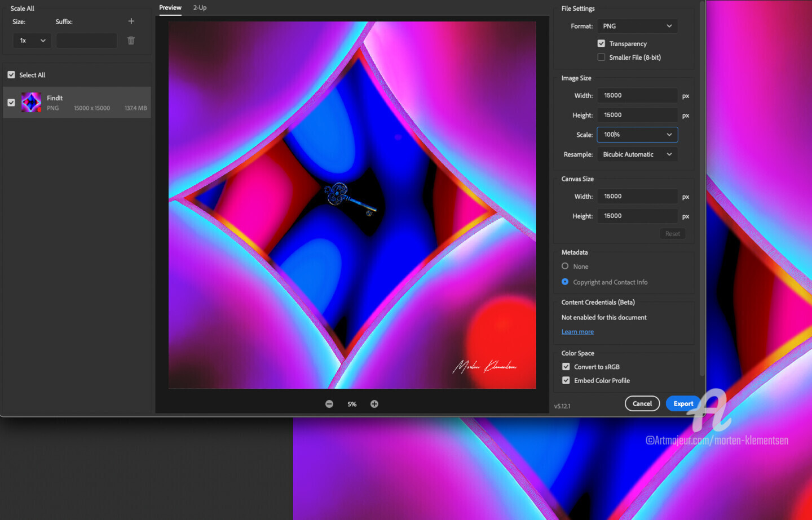Select the FindIt asset thumbnail
Image resolution: width=812 pixels, height=520 pixels.
tap(32, 103)
